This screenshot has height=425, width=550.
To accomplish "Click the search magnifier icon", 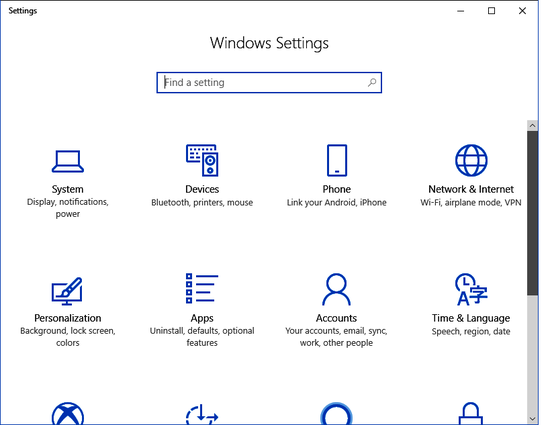I will tap(372, 82).
